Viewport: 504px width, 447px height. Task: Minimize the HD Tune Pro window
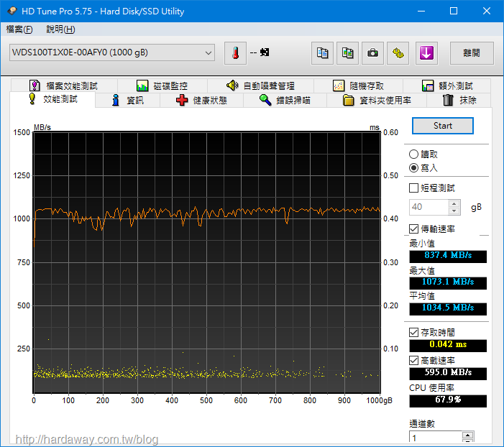tap(421, 11)
